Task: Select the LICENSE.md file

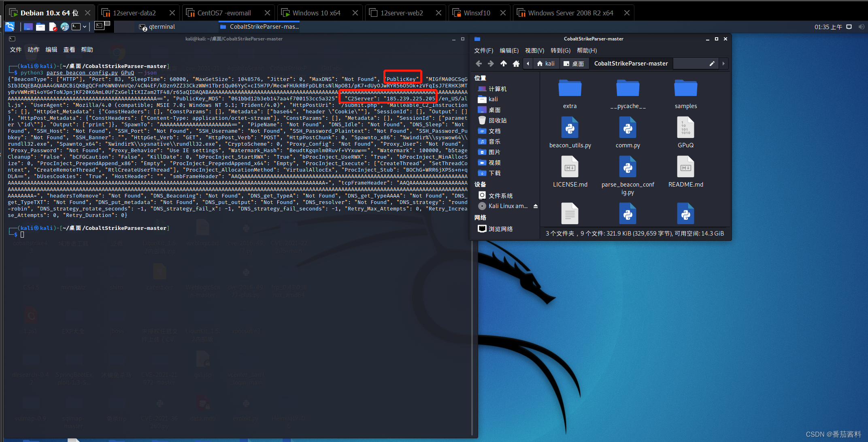Action: point(570,172)
